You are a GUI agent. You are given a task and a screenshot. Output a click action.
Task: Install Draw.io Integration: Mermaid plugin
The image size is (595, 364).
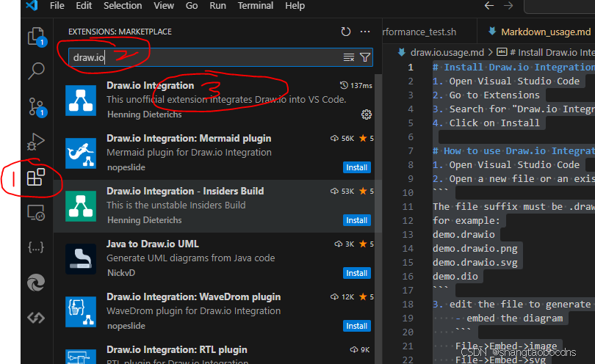click(357, 167)
